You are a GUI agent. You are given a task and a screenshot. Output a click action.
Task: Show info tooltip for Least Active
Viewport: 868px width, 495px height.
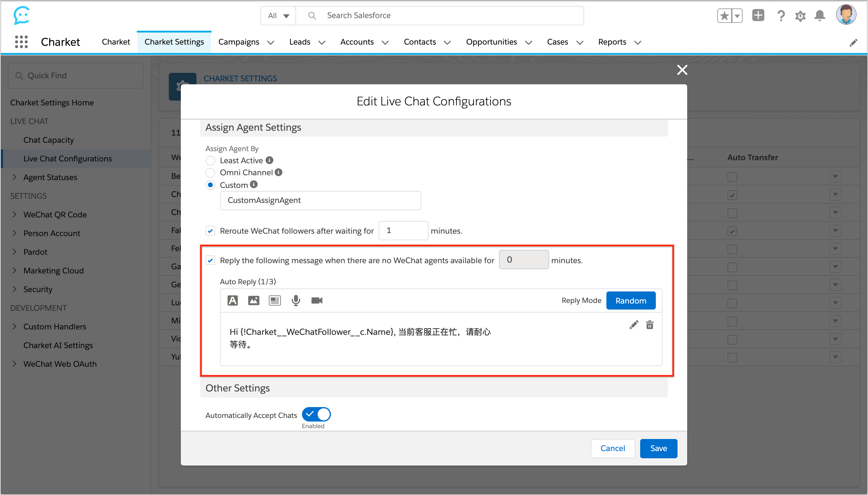pyautogui.click(x=269, y=160)
